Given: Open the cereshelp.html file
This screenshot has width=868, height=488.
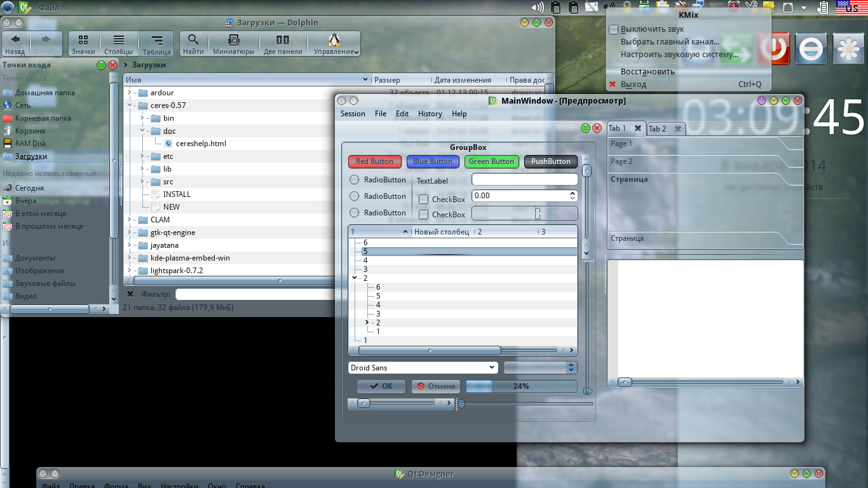Looking at the screenshot, I should [x=201, y=144].
